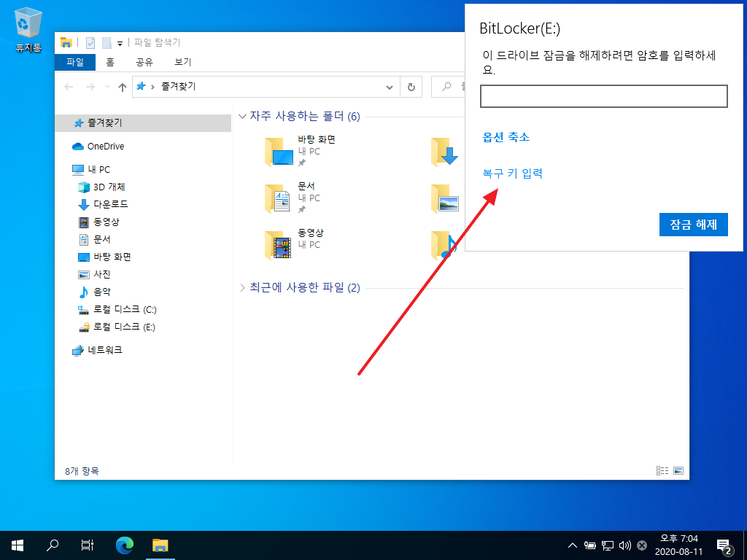Select the 바탕 화면 folder icon in content
Viewport: 747px width, 560px height.
pyautogui.click(x=279, y=152)
